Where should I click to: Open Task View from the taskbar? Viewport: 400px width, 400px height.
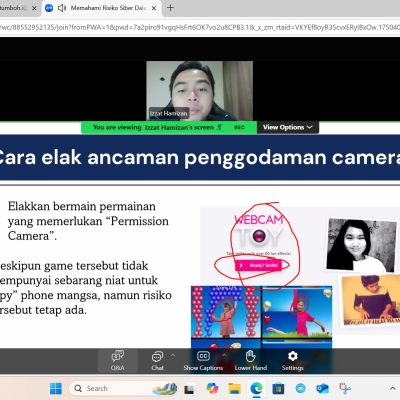(189, 389)
